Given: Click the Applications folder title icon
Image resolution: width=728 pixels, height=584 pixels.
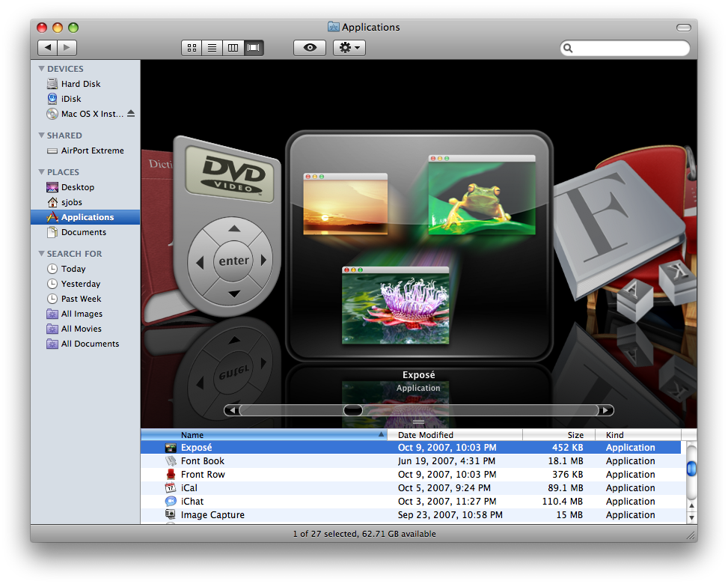Looking at the screenshot, I should [x=334, y=27].
